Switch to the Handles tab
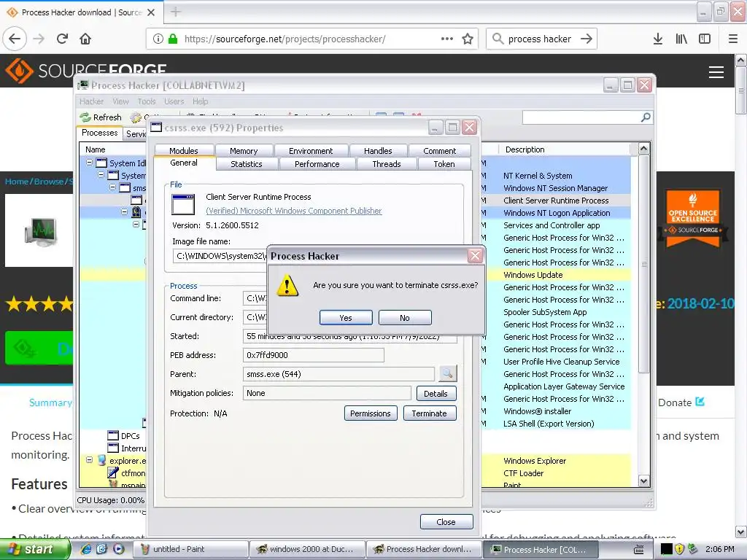Image resolution: width=747 pixels, height=560 pixels. pos(378,150)
